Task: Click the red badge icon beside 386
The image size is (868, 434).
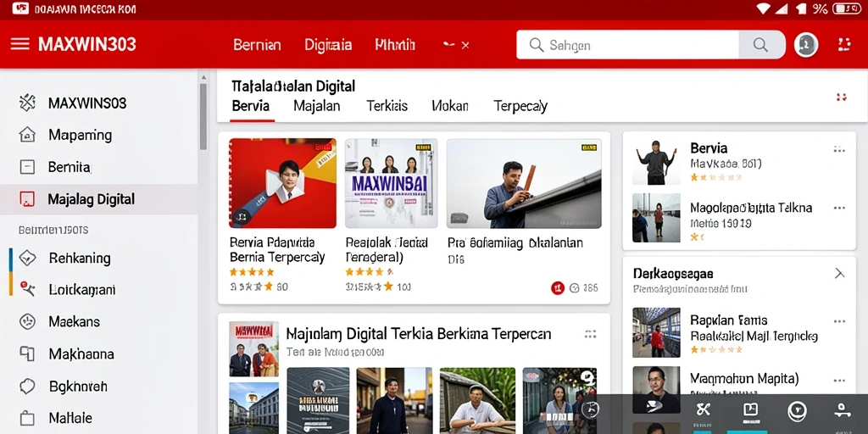Action: tap(558, 287)
